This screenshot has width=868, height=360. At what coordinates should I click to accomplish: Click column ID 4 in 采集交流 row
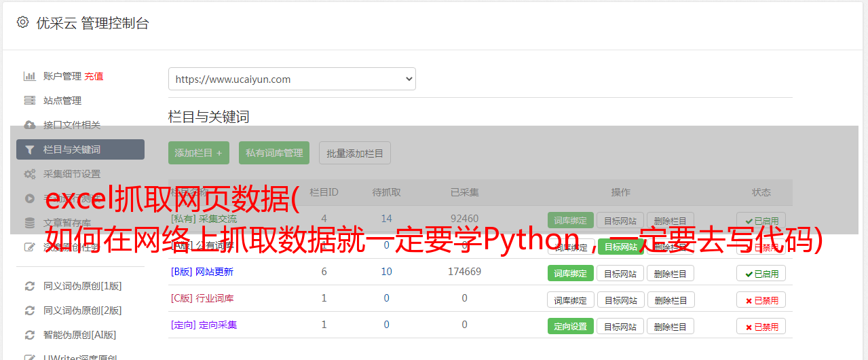(324, 219)
